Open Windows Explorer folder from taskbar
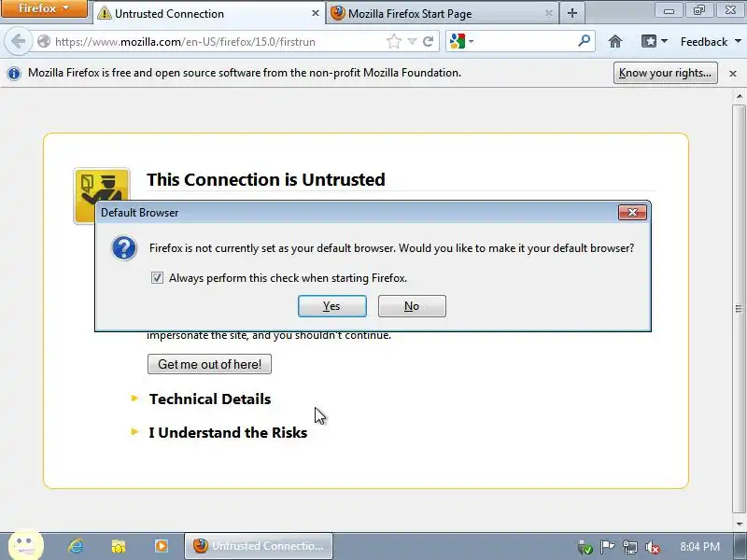The image size is (747, 560). pyautogui.click(x=119, y=546)
